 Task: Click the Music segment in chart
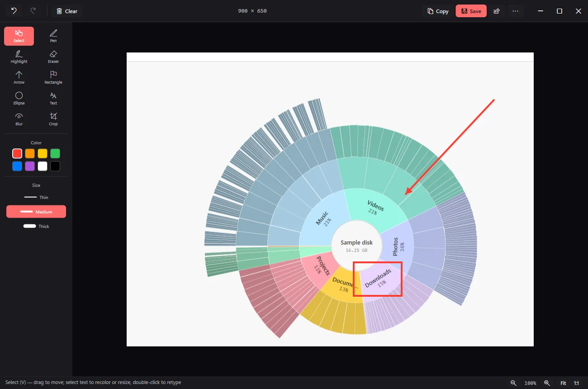pos(324,219)
